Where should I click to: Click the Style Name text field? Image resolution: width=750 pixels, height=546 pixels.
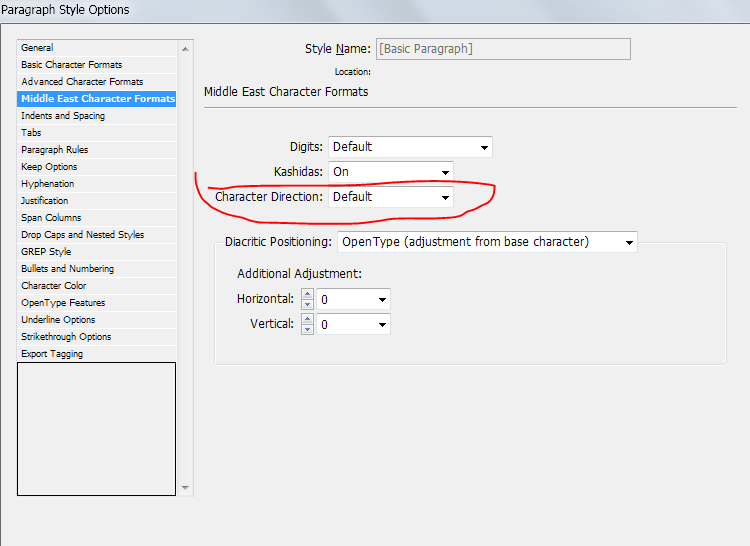pos(503,49)
